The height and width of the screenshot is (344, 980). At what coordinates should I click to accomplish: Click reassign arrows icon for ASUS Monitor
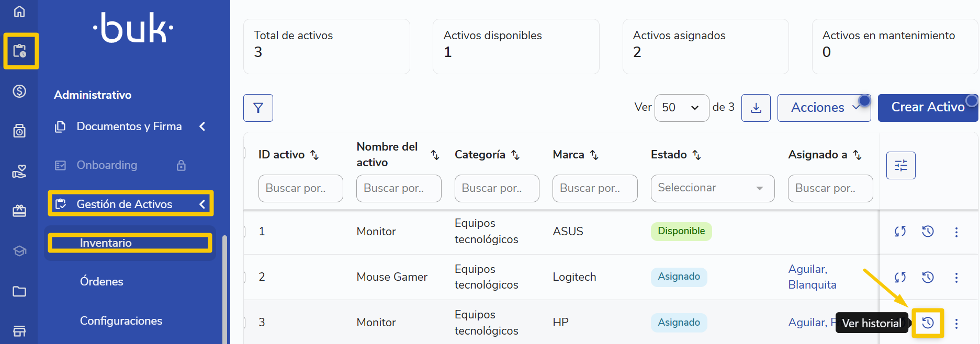900,231
